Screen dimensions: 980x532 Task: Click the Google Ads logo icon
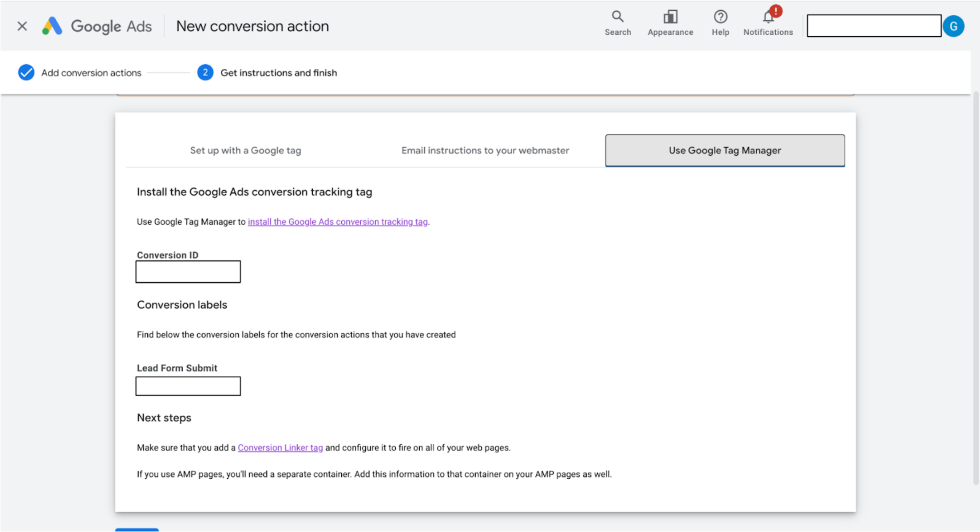[x=52, y=26]
